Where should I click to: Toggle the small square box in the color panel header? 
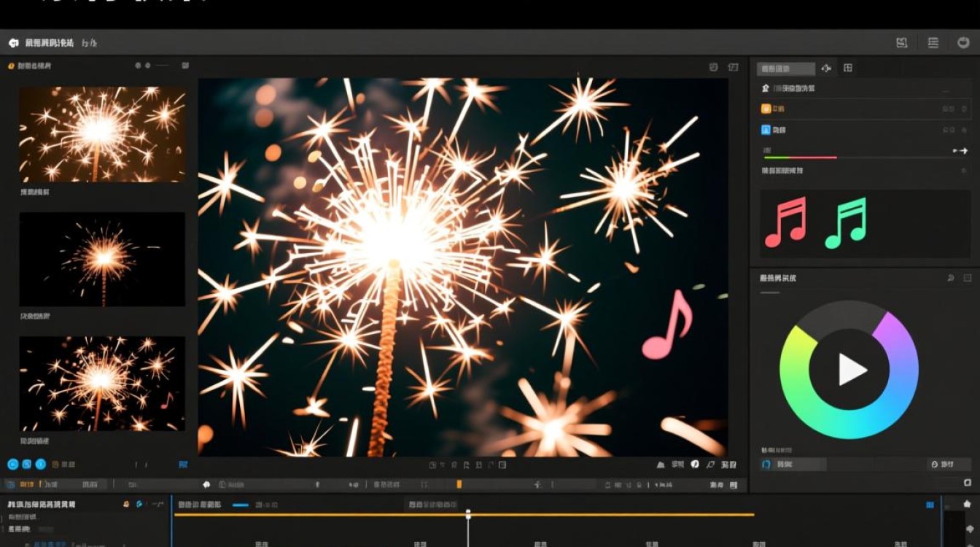click(968, 278)
